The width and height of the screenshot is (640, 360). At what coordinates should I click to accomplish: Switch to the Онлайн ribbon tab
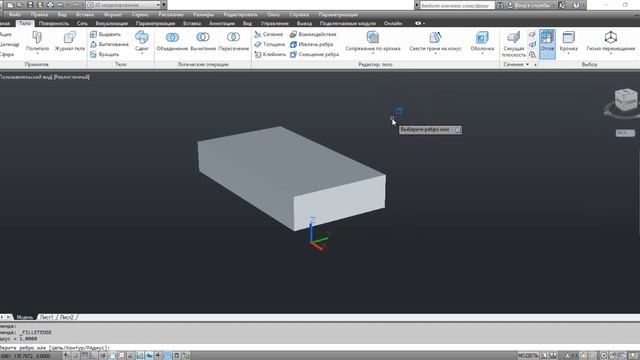pos(393,23)
